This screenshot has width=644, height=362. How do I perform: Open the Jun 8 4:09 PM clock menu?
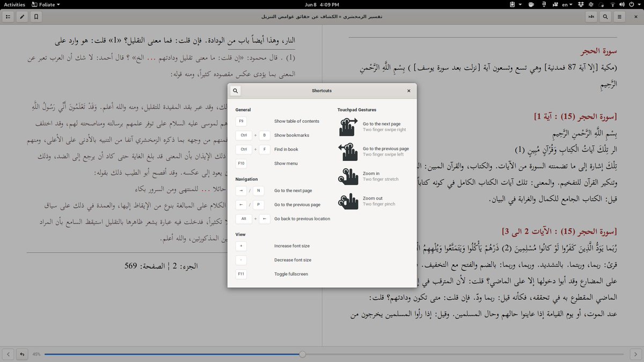coord(322,4)
